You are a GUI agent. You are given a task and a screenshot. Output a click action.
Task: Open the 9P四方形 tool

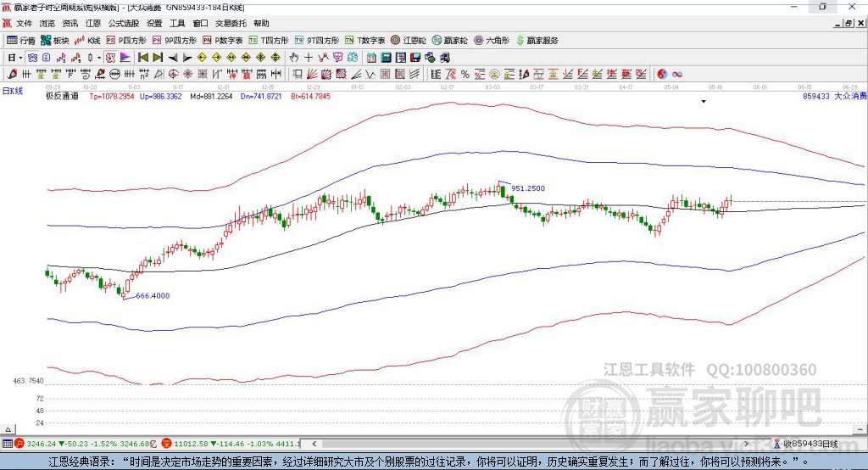point(175,41)
